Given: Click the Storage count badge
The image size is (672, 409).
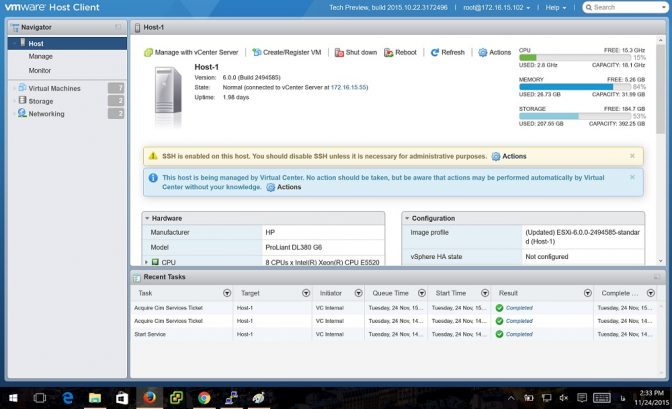Looking at the screenshot, I should point(116,101).
